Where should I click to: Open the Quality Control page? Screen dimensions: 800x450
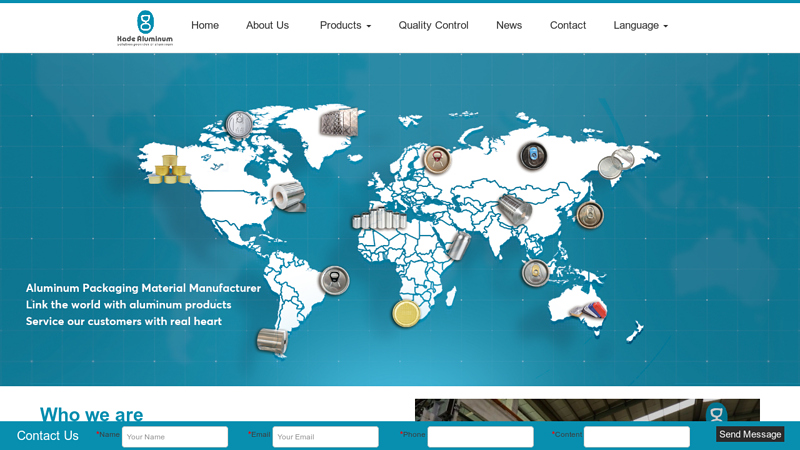[433, 25]
